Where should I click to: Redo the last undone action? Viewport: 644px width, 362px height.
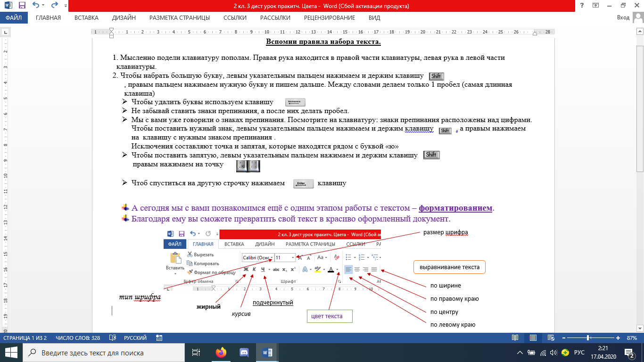click(x=54, y=6)
